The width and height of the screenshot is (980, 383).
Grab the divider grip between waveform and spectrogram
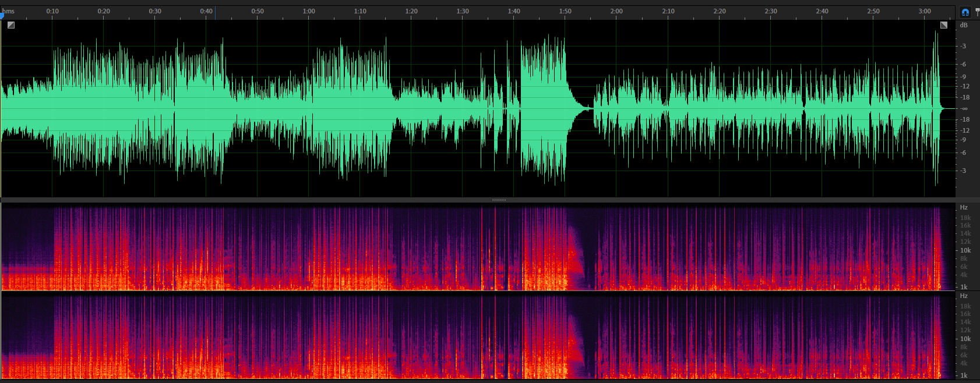pyautogui.click(x=499, y=200)
